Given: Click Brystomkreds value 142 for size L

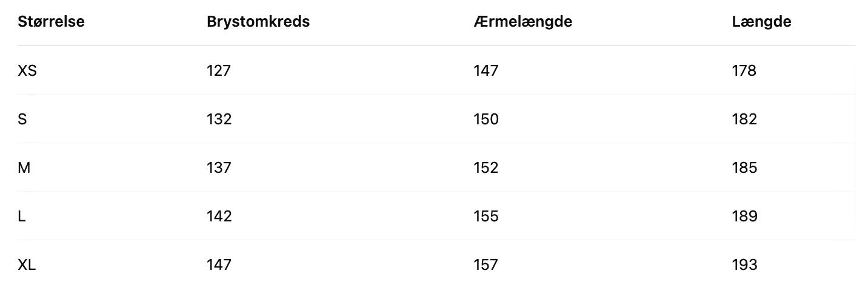Looking at the screenshot, I should click(x=219, y=217).
